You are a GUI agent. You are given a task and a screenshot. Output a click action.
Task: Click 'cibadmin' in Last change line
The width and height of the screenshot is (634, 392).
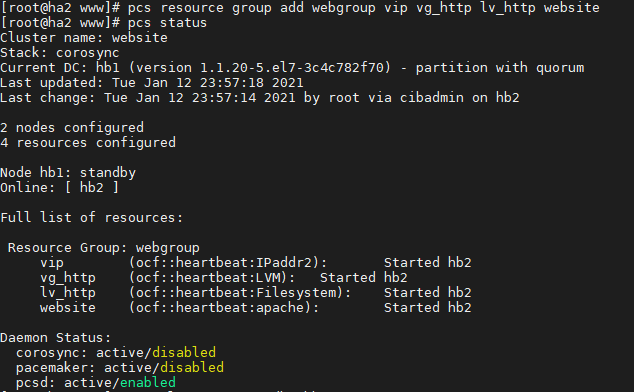(x=431, y=97)
